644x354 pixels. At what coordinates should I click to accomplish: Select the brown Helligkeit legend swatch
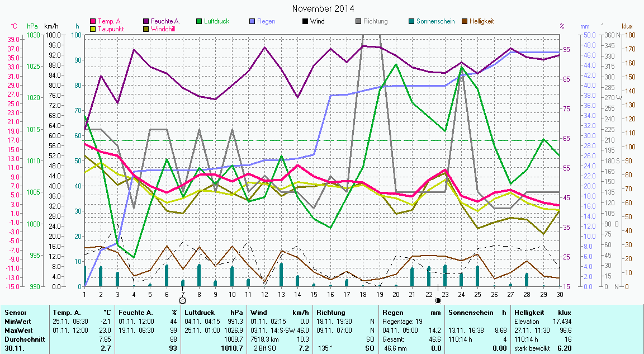465,21
